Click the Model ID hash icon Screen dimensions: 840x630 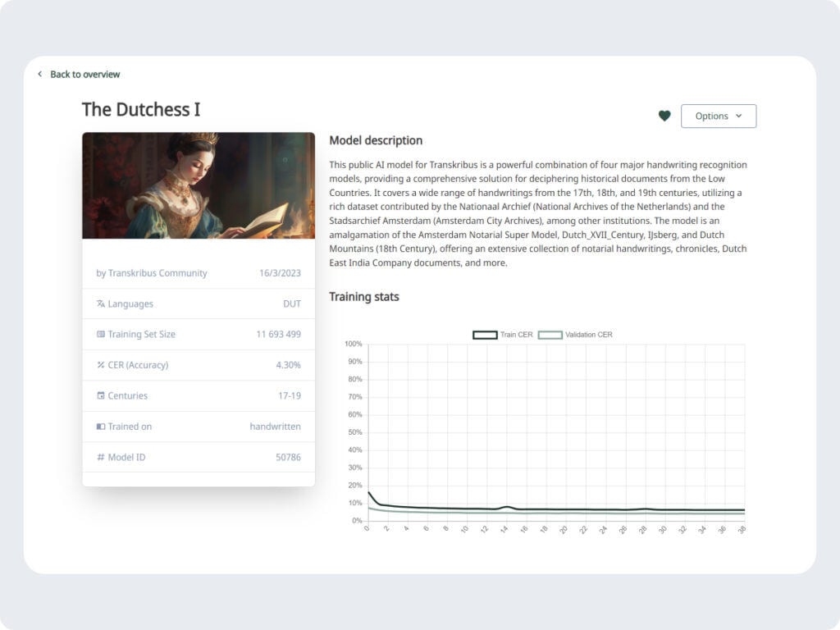101,457
